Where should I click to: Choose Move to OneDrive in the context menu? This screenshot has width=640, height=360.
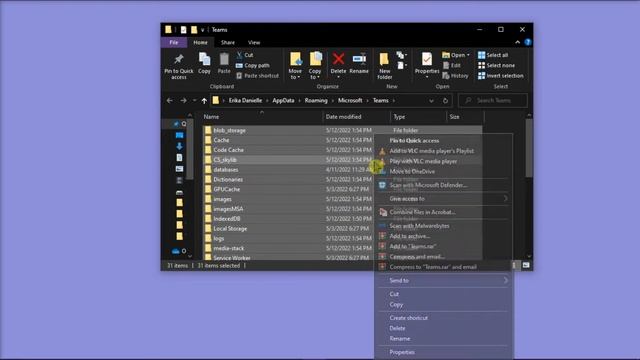pos(443,171)
